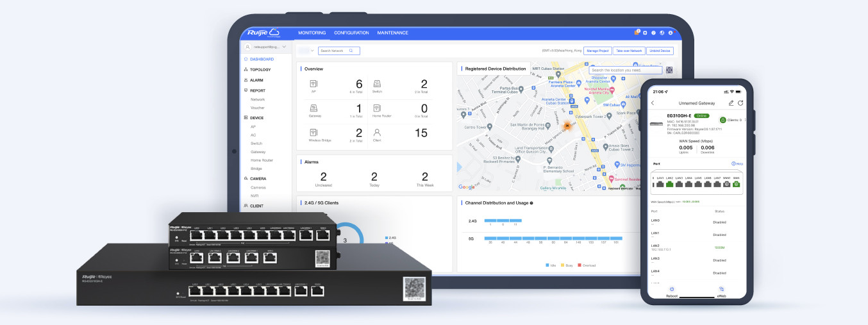Open the Voucher report item
Image resolution: width=868 pixels, height=325 pixels.
pos(258,108)
